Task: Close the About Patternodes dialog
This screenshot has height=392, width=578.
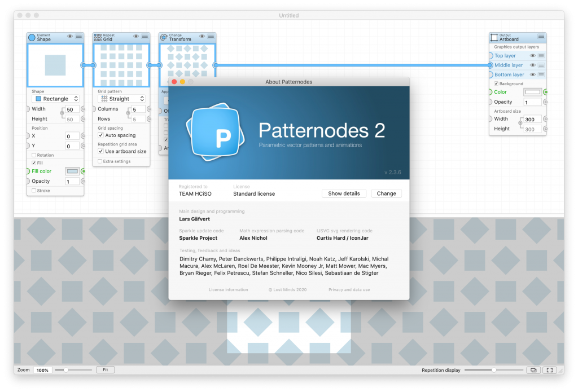Action: click(x=174, y=82)
